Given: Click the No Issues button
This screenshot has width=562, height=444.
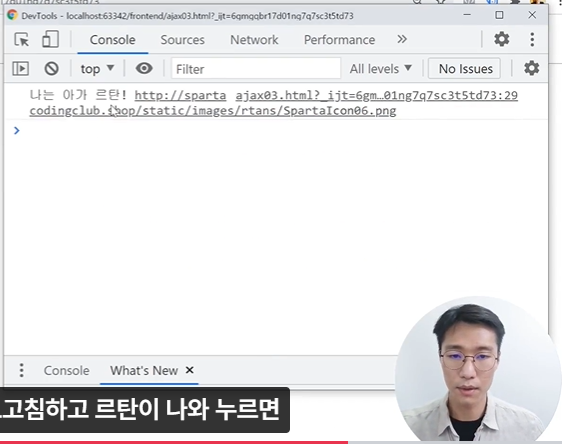Looking at the screenshot, I should [465, 68].
